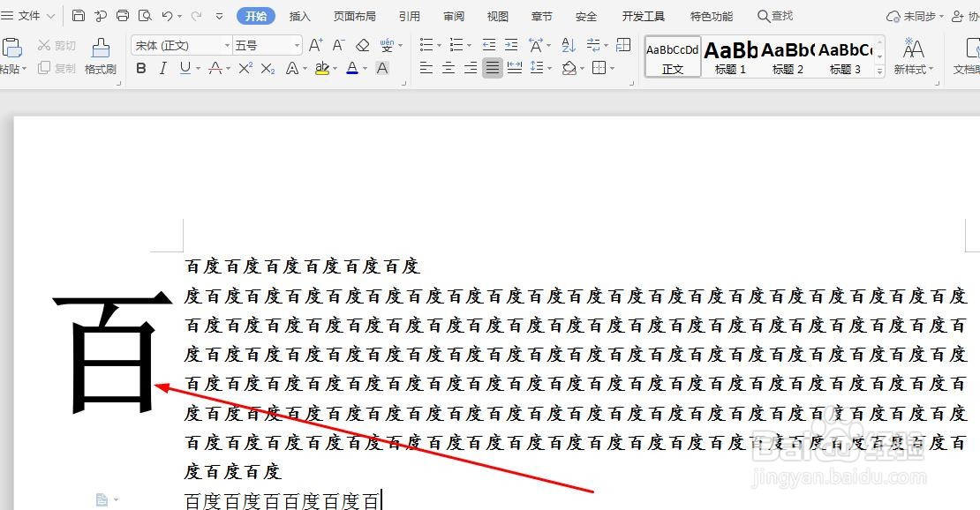Click the justify alignment button
This screenshot has width=980, height=510.
(x=493, y=67)
